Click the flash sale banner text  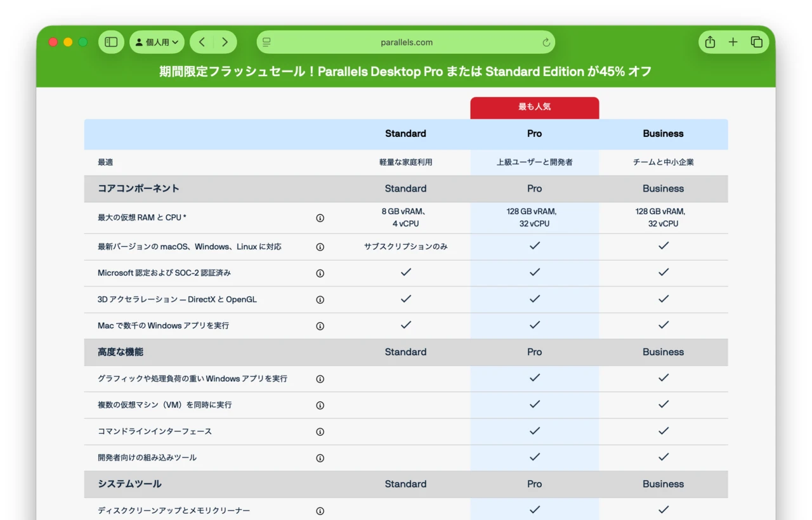[406, 72]
